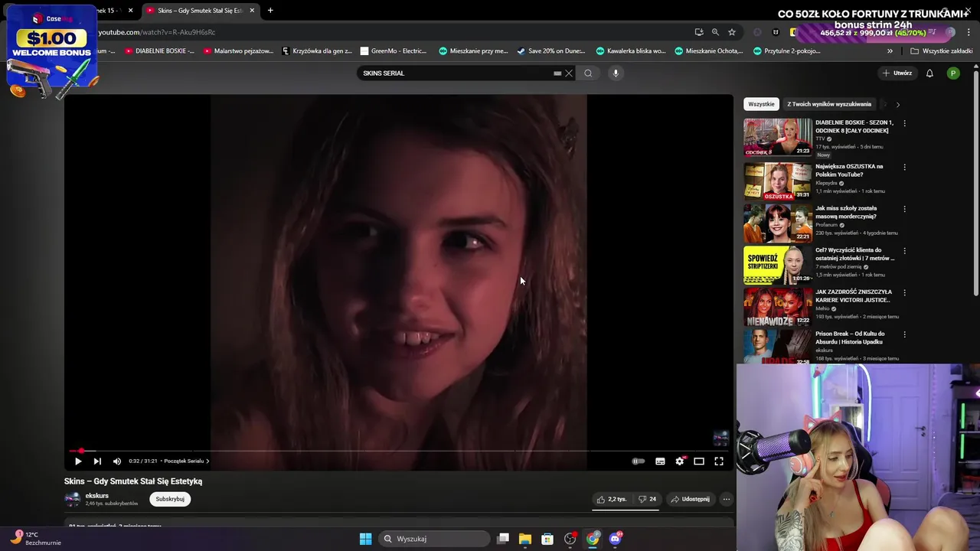980x551 pixels.
Task: Open Save 20% on Dunes bookmark
Action: (550, 51)
